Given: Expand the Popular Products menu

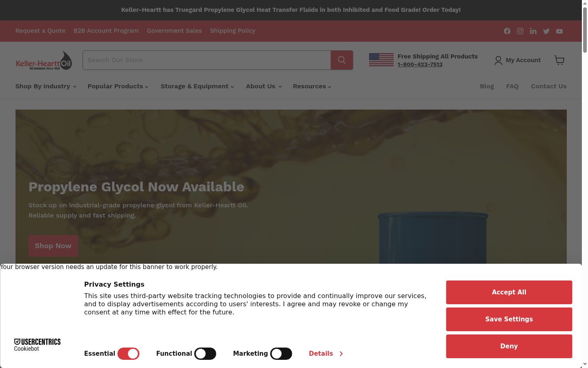Looking at the screenshot, I should click(118, 86).
